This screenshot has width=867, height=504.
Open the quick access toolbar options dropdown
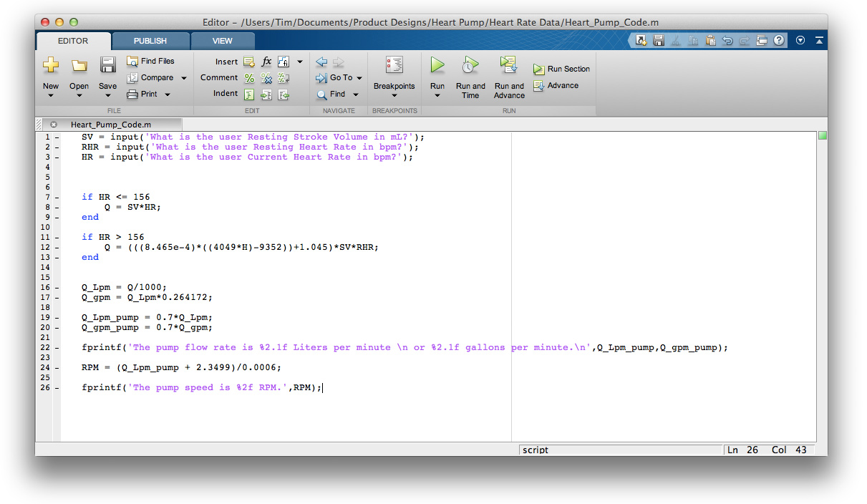(800, 41)
